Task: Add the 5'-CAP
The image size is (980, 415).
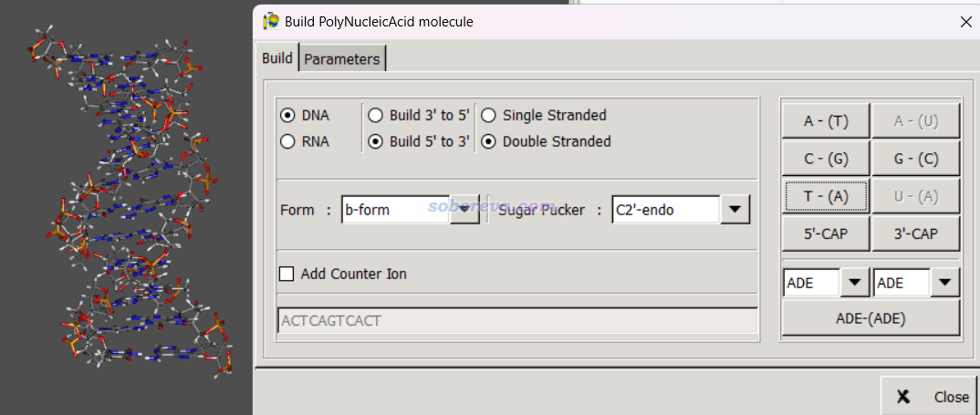Action: coord(826,233)
